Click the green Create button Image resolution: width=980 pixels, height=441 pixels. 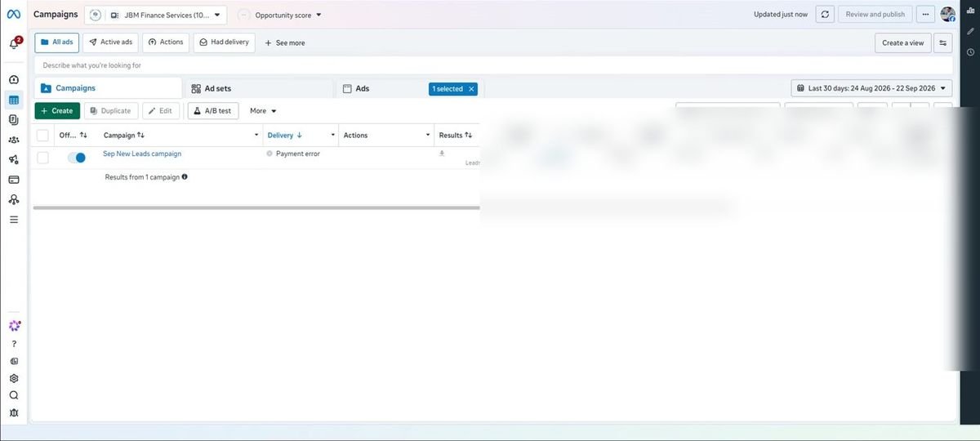57,111
